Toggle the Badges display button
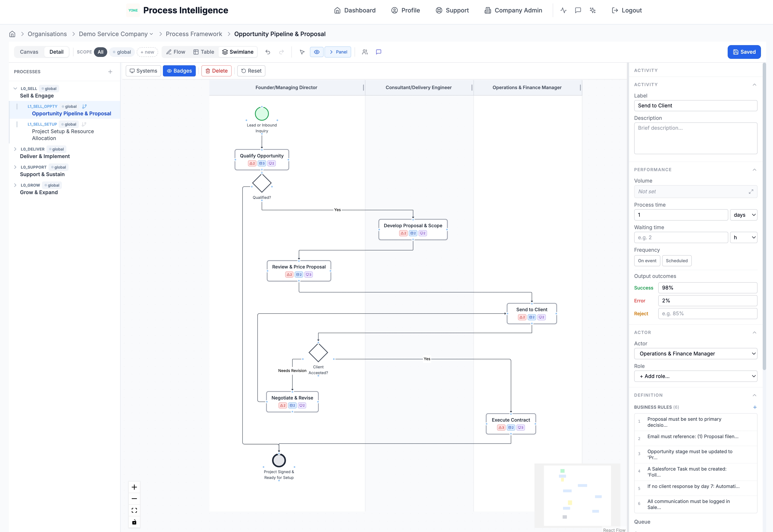773x532 pixels. coord(179,71)
